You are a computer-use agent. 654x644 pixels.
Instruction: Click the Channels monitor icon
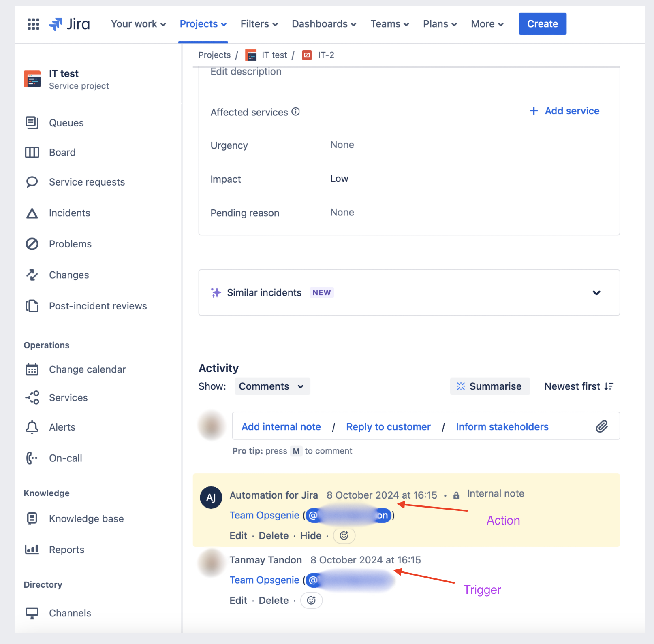[32, 613]
